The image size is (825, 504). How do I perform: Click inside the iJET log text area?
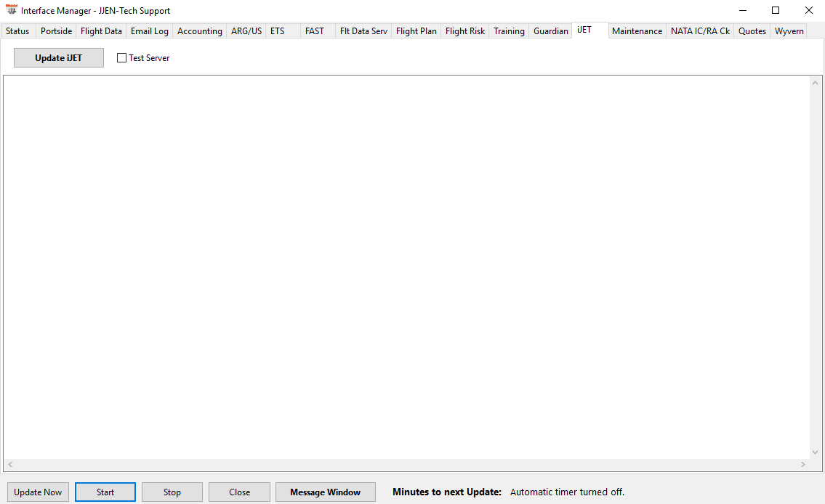pyautogui.click(x=406, y=268)
